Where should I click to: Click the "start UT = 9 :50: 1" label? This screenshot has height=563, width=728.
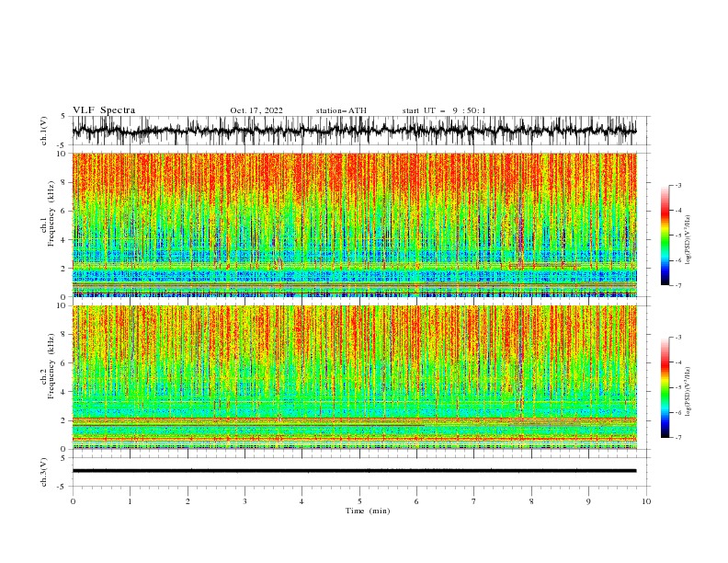tap(444, 110)
